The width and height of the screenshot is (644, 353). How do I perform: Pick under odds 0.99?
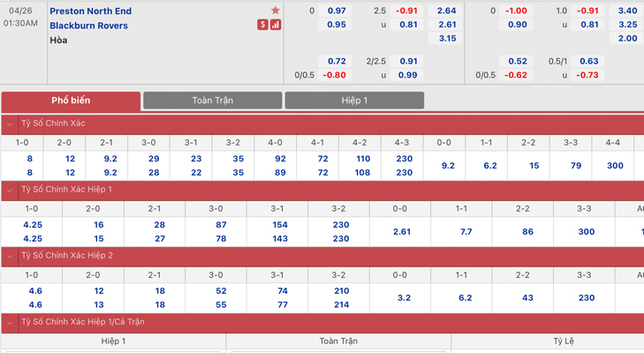407,75
